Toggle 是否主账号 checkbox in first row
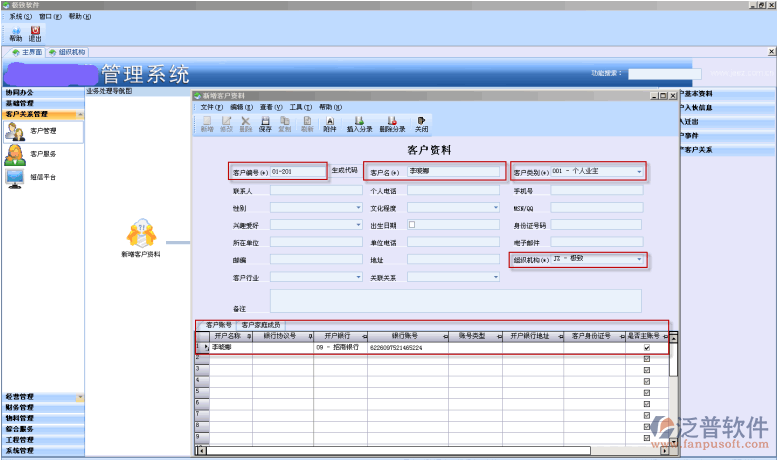Viewport: 779px width, 460px height. [x=647, y=347]
